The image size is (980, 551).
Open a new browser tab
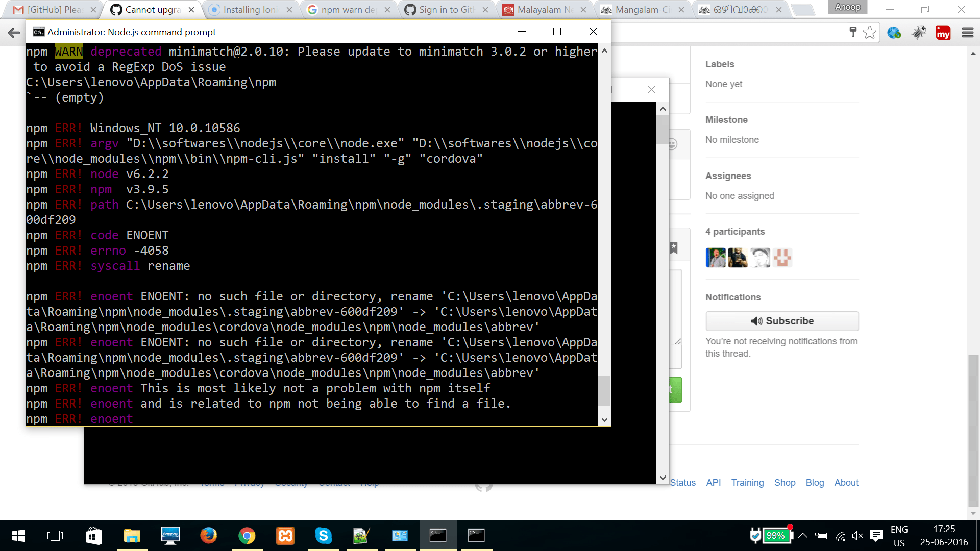coord(804,9)
